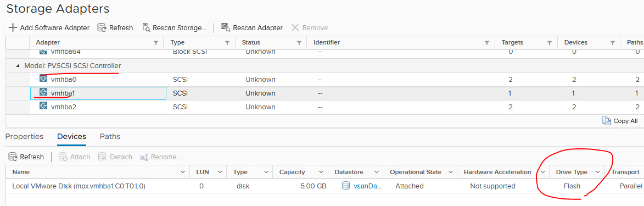Open the Type column filter in adapters
Viewport: 644px width, 206px height.
[x=227, y=43]
